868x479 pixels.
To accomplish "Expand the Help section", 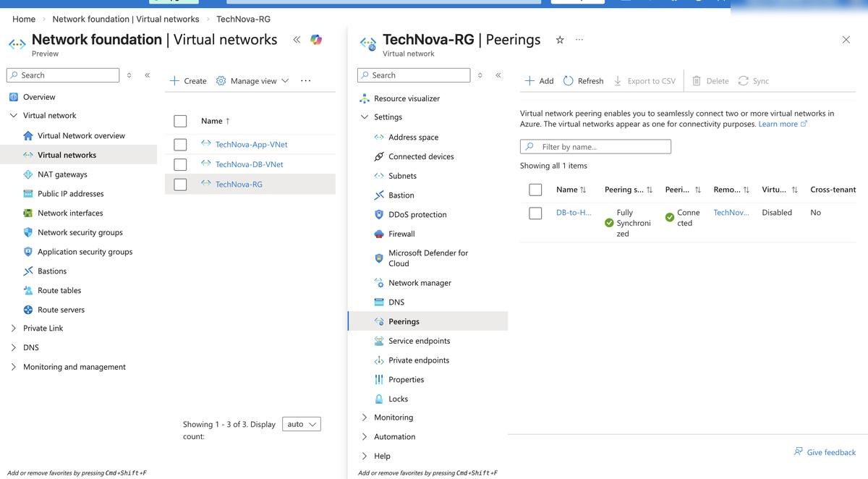I will pyautogui.click(x=365, y=456).
